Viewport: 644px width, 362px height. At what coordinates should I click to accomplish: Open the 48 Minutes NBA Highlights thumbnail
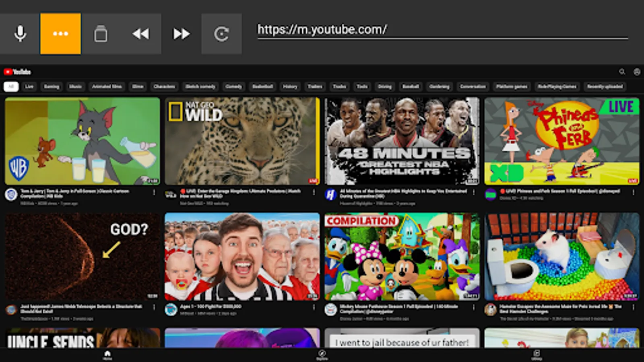pos(402,141)
